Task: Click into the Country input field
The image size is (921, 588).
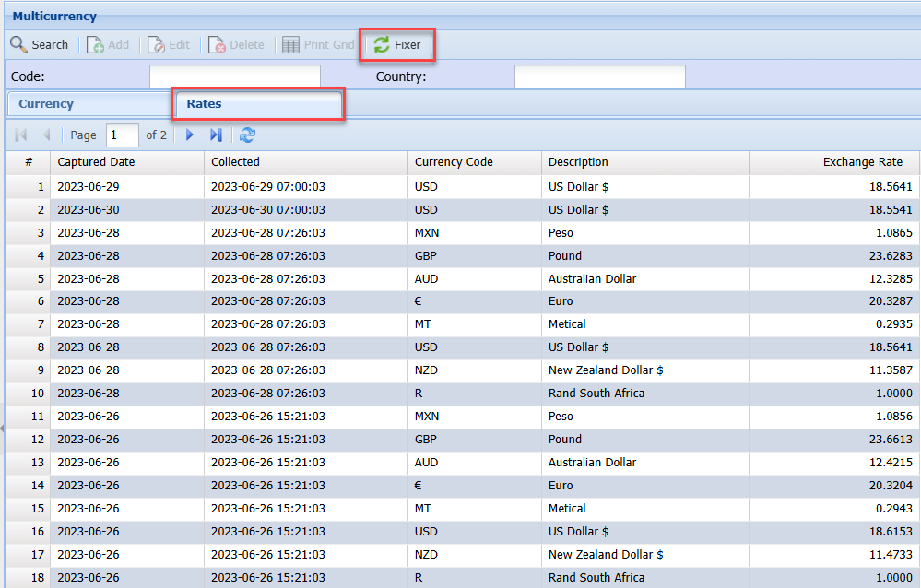Action: click(x=599, y=76)
